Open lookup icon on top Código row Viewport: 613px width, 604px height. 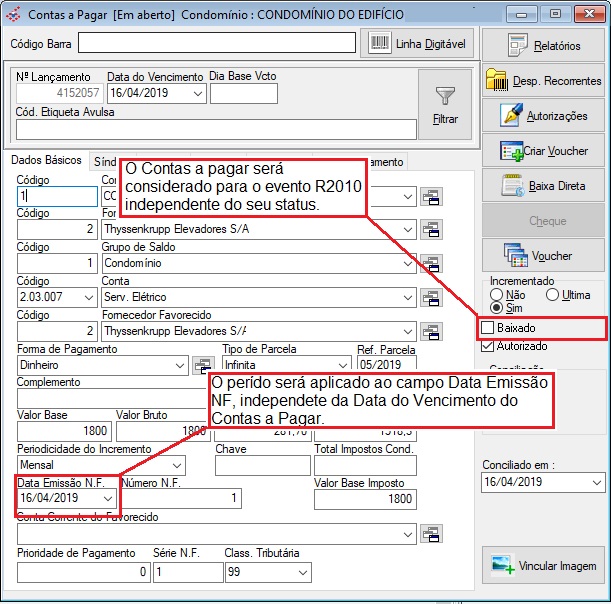pos(431,197)
